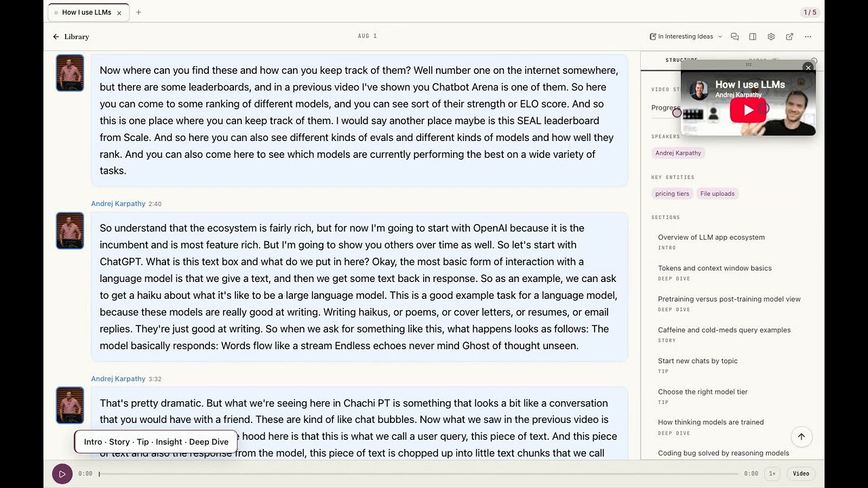Open the In Interesting Ideas collection dropdown
The image size is (868, 488).
tap(686, 37)
